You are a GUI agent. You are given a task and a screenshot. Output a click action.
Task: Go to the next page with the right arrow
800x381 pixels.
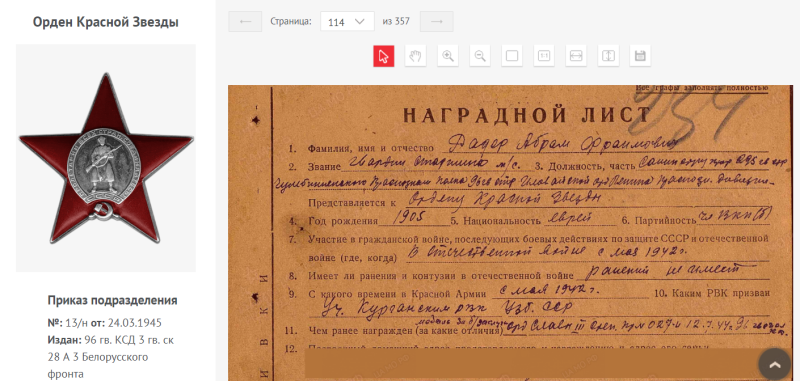tap(437, 21)
